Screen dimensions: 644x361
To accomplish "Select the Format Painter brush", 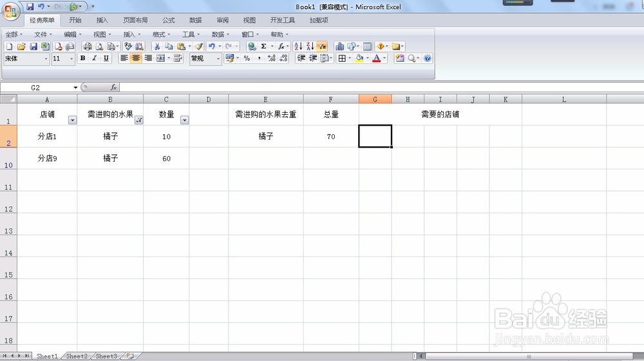I will click(199, 46).
